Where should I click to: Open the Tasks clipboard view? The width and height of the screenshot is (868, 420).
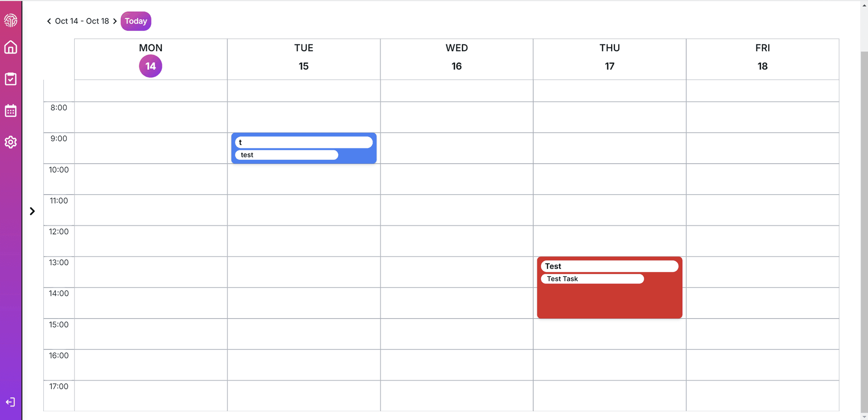pos(10,79)
